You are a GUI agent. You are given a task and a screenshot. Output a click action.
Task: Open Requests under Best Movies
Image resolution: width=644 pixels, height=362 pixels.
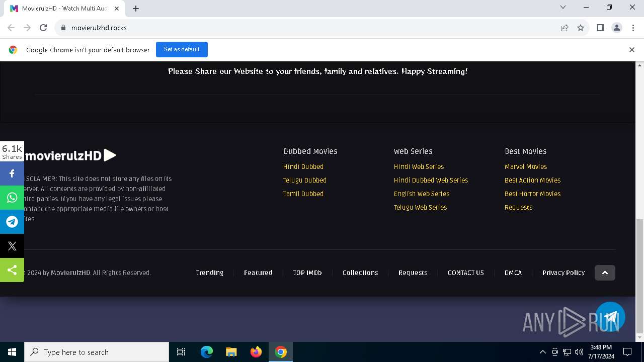(x=518, y=207)
